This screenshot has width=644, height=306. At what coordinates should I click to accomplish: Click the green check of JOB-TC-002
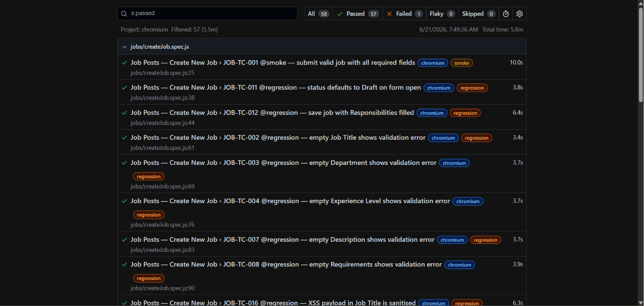[x=125, y=138]
